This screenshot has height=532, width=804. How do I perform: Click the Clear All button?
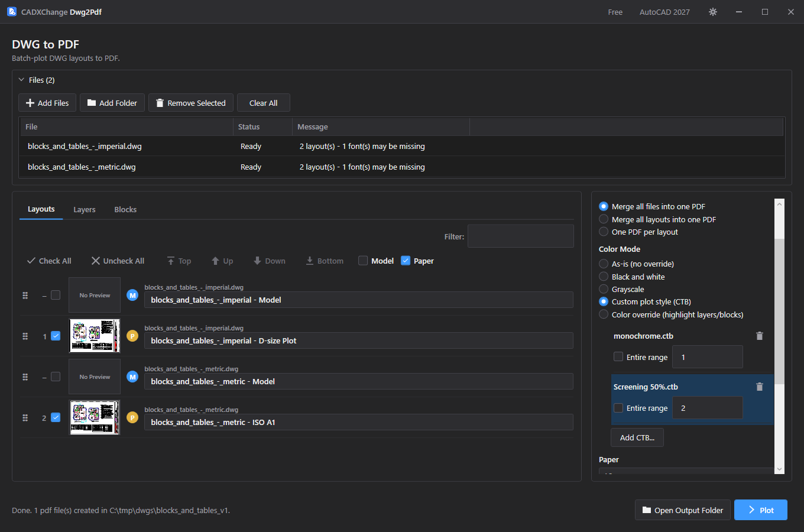[x=264, y=103]
